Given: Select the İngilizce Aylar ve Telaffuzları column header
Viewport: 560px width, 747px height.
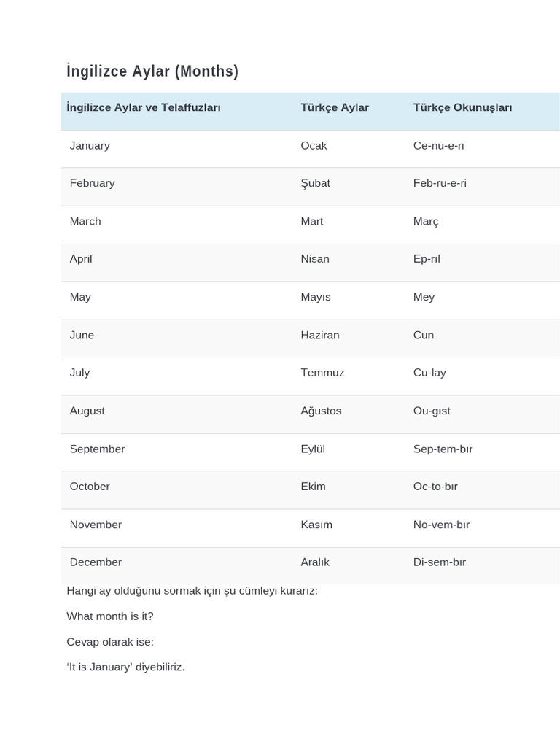Looking at the screenshot, I should coord(144,107).
